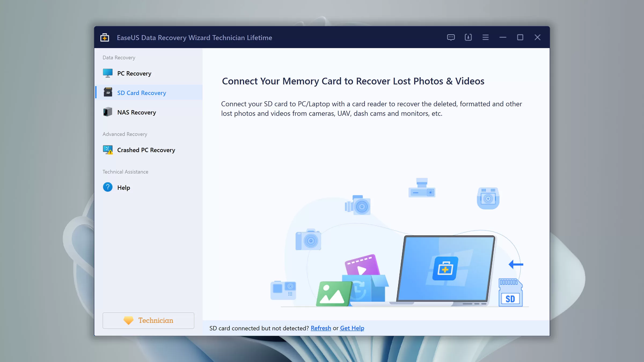The width and height of the screenshot is (644, 362).
Task: Click the Get Help link at bottom
Action: pos(352,328)
